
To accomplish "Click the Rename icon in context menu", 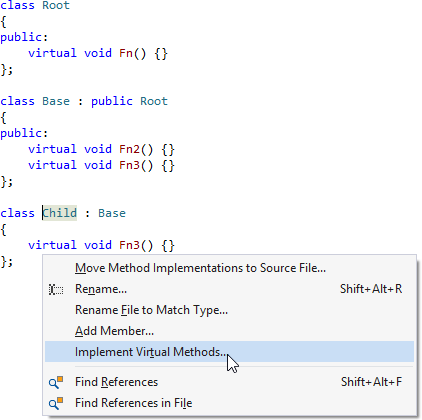I will point(56,289).
